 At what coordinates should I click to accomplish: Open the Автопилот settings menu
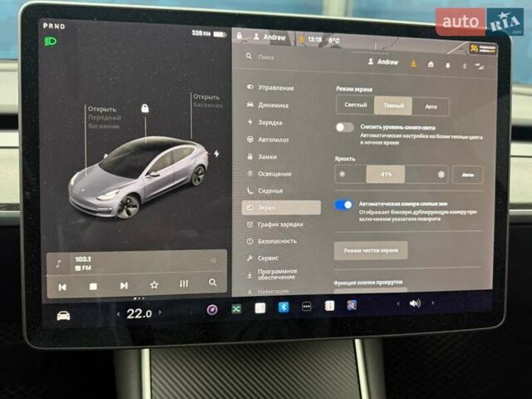pos(274,140)
